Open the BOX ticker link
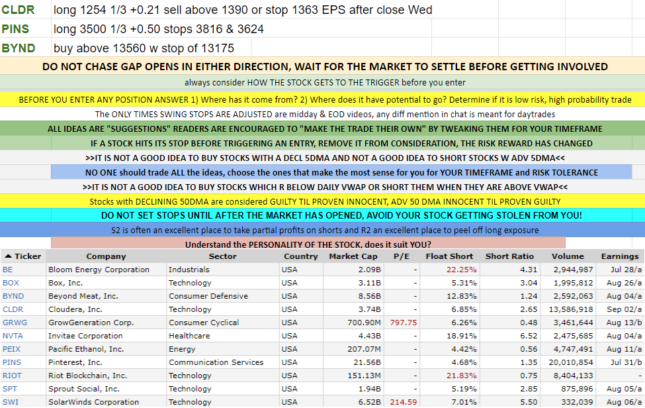645x408 pixels. pos(11,283)
